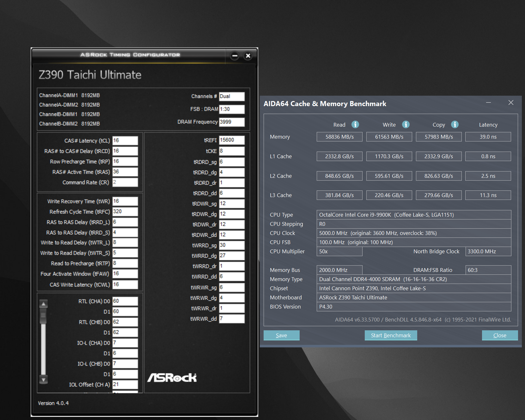Click the CAS# Latency (tCL) field
Viewport: 525px width, 420px height.
coord(125,141)
